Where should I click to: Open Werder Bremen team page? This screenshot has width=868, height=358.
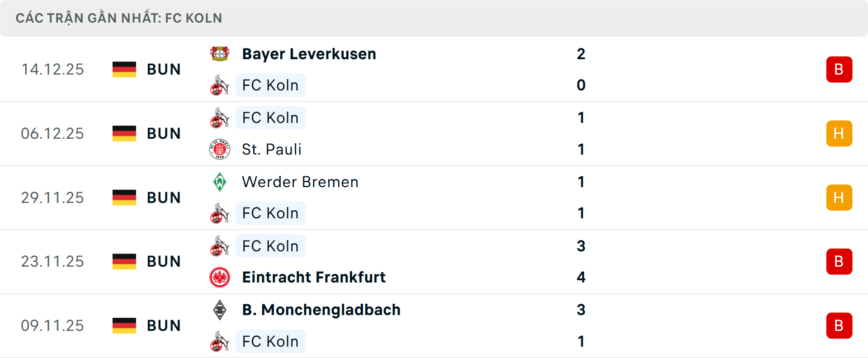point(300,182)
